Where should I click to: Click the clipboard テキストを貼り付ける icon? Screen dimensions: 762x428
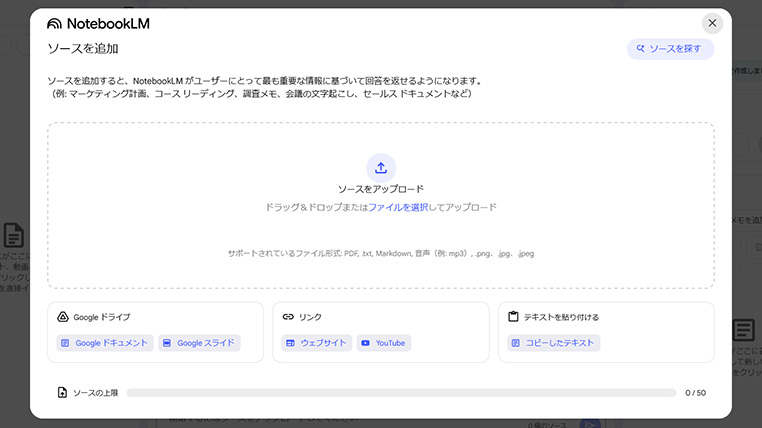(513, 317)
